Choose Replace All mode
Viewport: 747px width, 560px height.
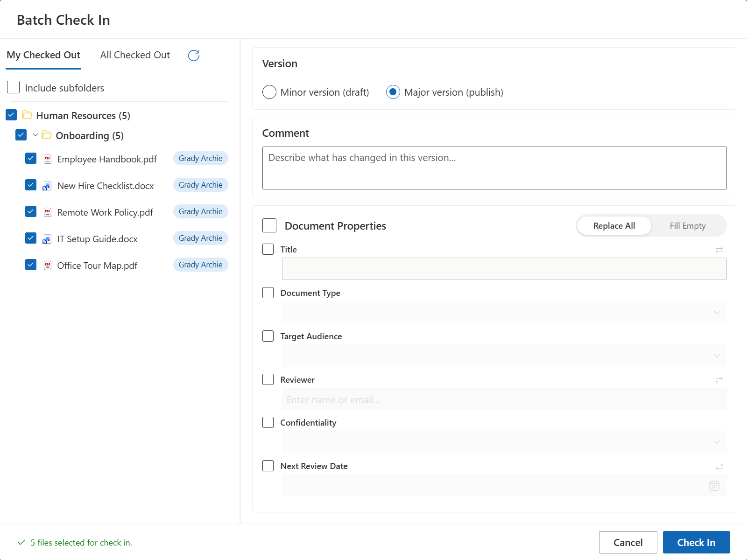click(x=614, y=226)
